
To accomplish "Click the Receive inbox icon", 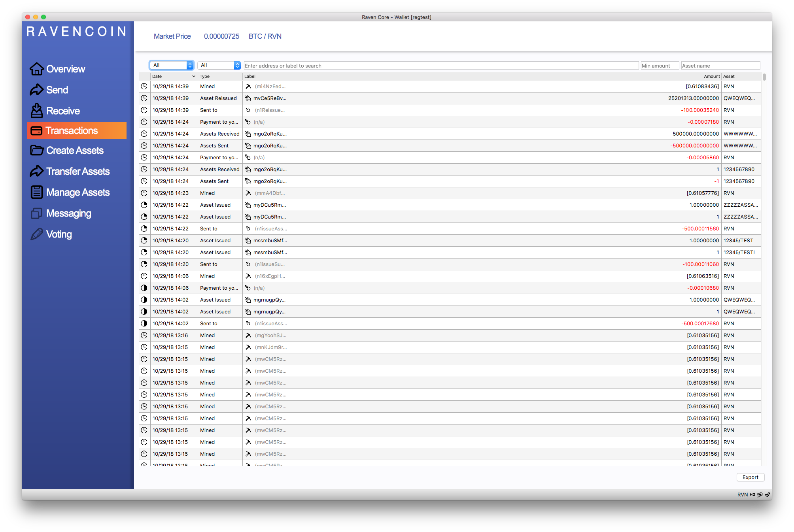I will click(x=36, y=111).
